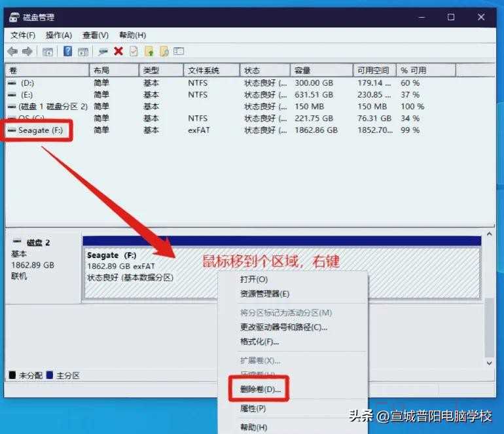Viewport: 504px width, 434px height.
Task: Sort by the % 可用 column header
Action: [426, 71]
